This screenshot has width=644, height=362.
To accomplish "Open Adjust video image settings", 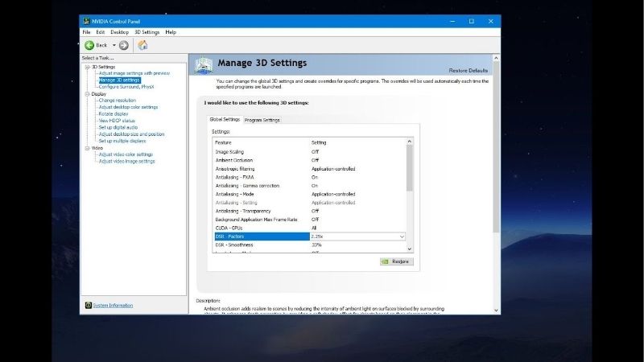I will tap(127, 162).
